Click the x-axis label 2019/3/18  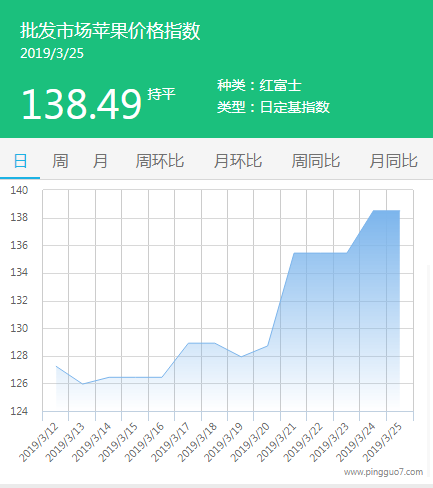[197, 442]
